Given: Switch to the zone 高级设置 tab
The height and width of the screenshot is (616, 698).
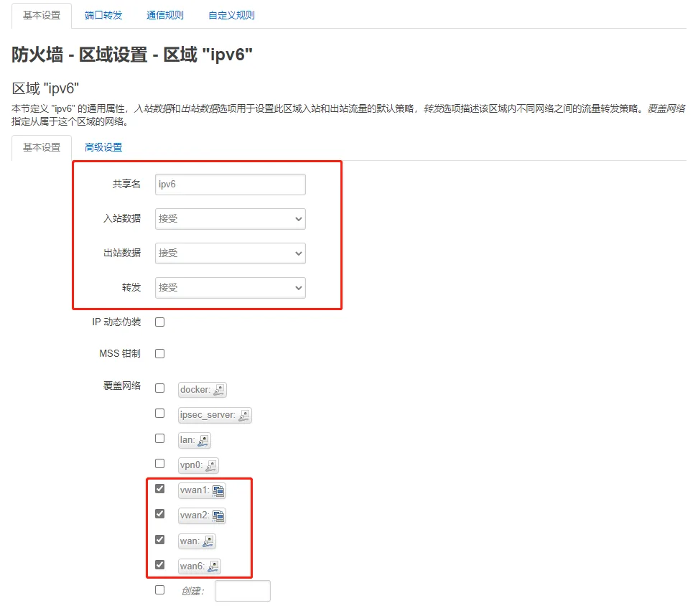Looking at the screenshot, I should point(103,147).
